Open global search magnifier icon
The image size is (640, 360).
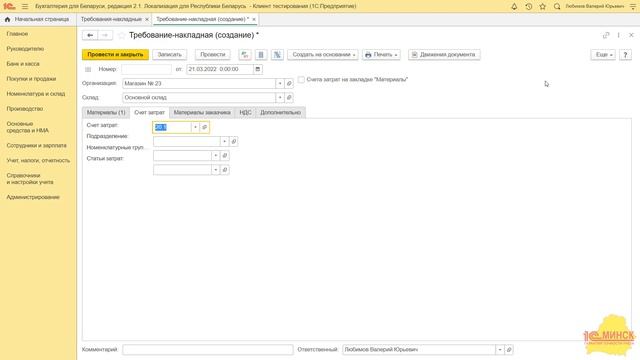pyautogui.click(x=557, y=7)
